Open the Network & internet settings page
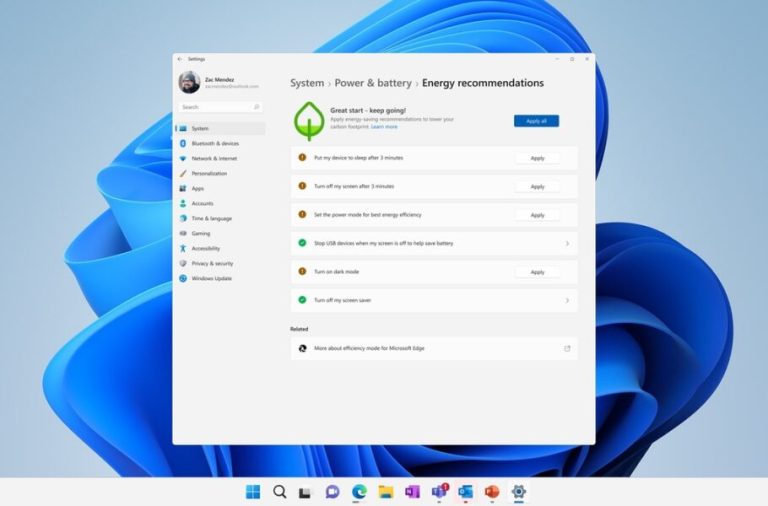The image size is (768, 506). coord(214,158)
